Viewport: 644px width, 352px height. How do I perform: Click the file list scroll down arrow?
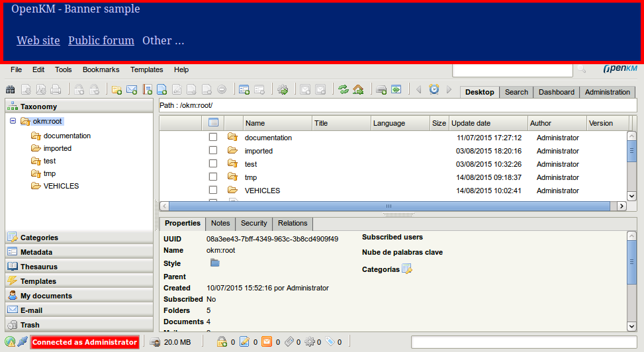(x=631, y=196)
